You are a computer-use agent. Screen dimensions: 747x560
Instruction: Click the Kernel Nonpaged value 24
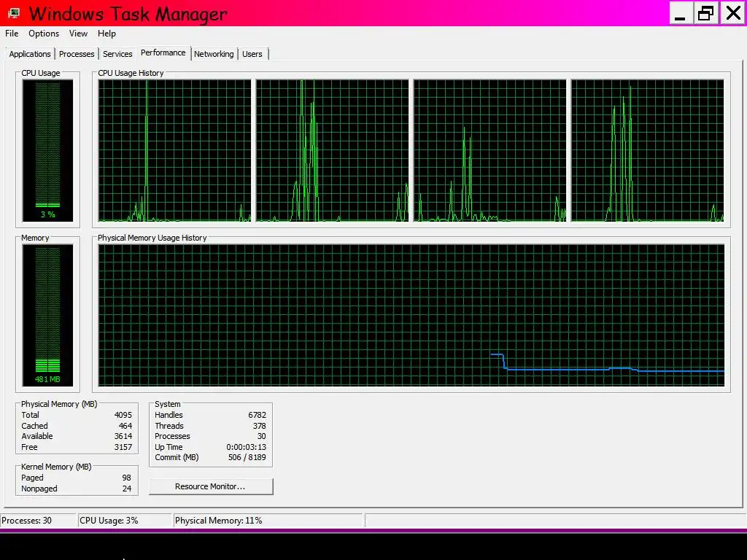127,489
